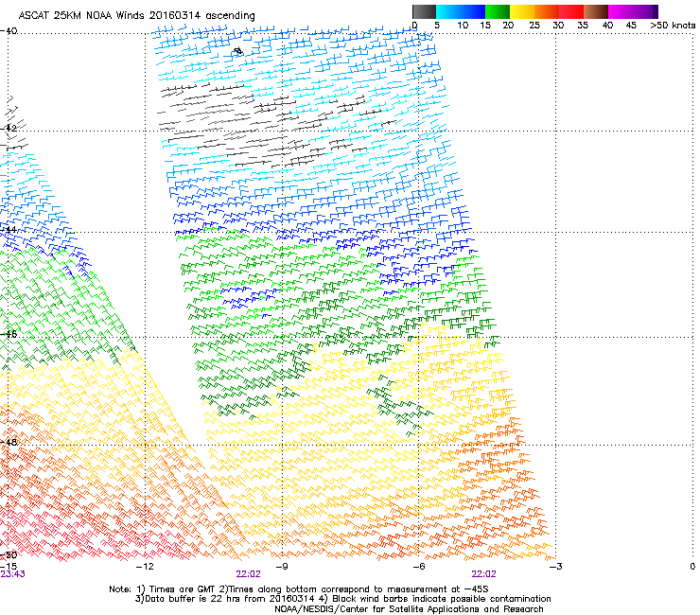Click the '20' legend label under the color bar
The width and height of the screenshot is (700, 615).
click(x=508, y=26)
